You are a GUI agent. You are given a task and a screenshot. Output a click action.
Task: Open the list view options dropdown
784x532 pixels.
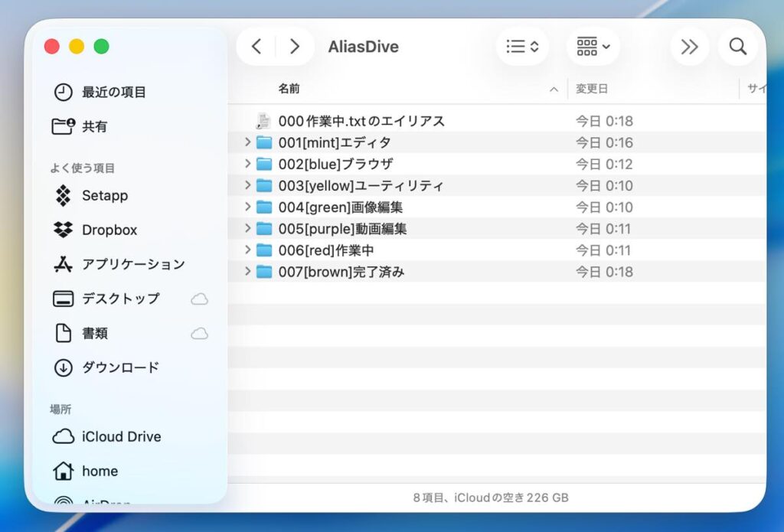(x=523, y=47)
